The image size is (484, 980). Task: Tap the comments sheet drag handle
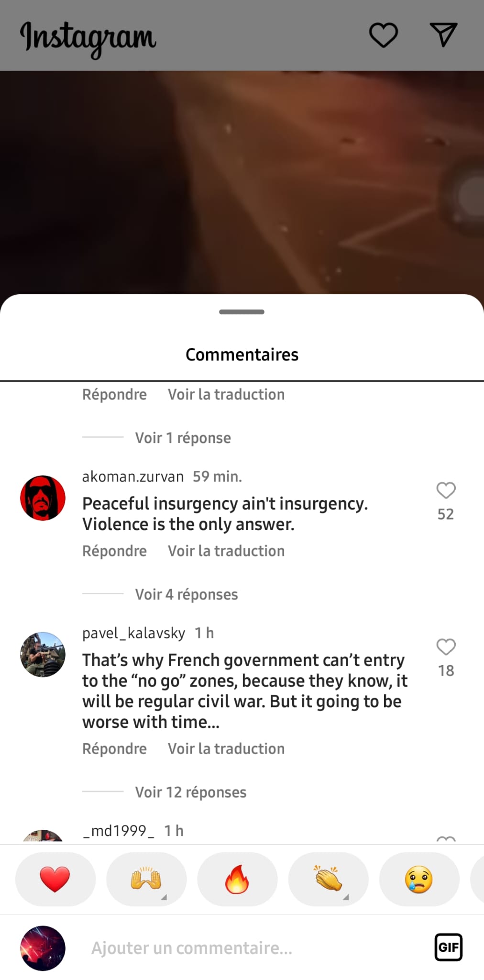pyautogui.click(x=242, y=312)
